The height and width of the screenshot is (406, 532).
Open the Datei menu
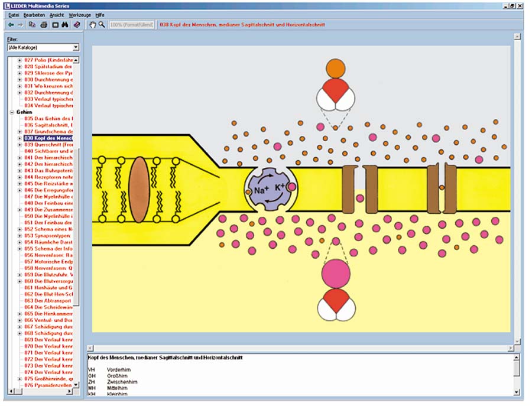(x=14, y=14)
